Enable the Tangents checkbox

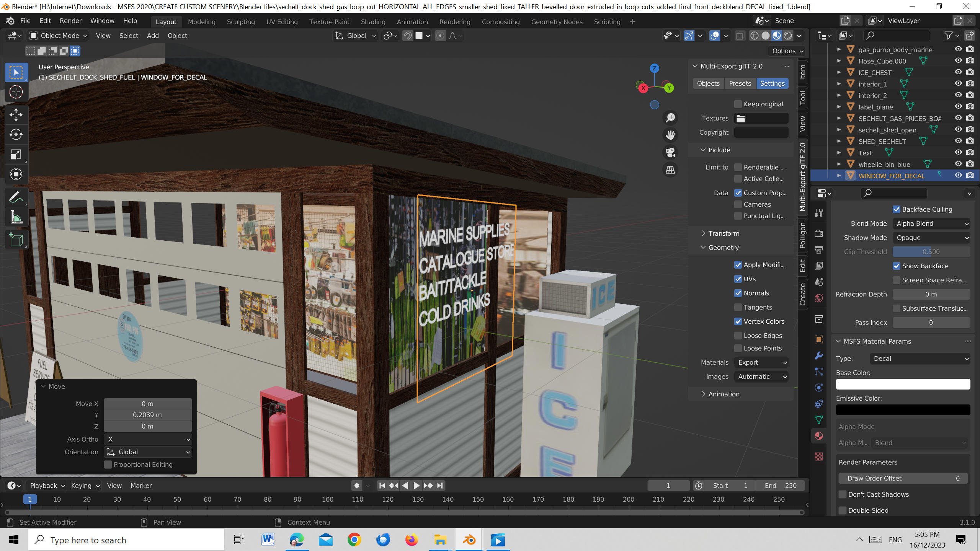pyautogui.click(x=738, y=307)
